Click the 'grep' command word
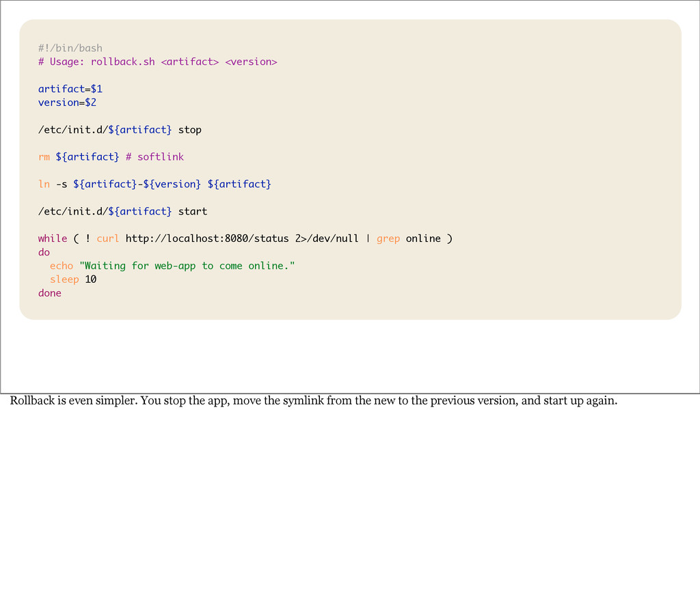Screen dimensions: 700x589 point(388,239)
